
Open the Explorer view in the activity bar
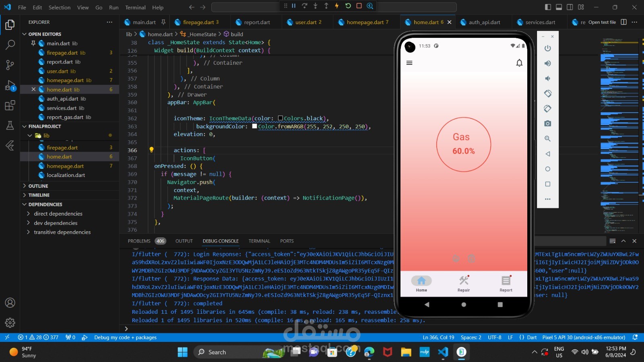click(x=10, y=25)
